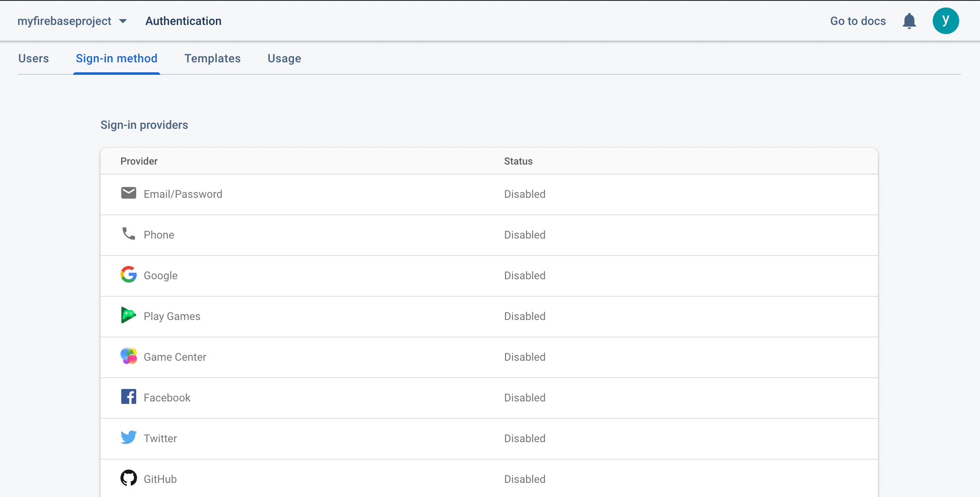Click the Play Games icon
The height and width of the screenshot is (497, 980).
tap(128, 315)
